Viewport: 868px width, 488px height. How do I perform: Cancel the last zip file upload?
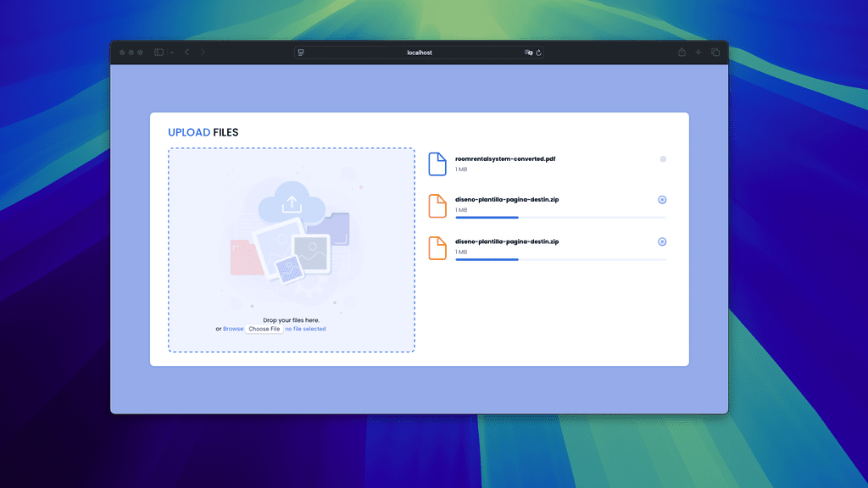coord(662,241)
